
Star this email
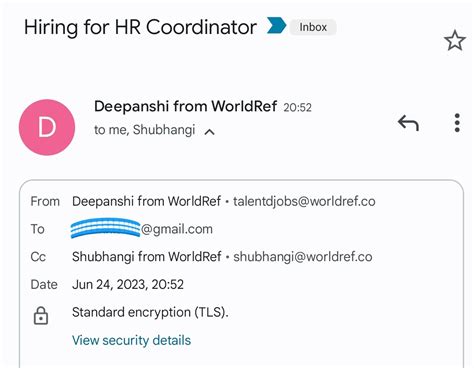point(455,40)
